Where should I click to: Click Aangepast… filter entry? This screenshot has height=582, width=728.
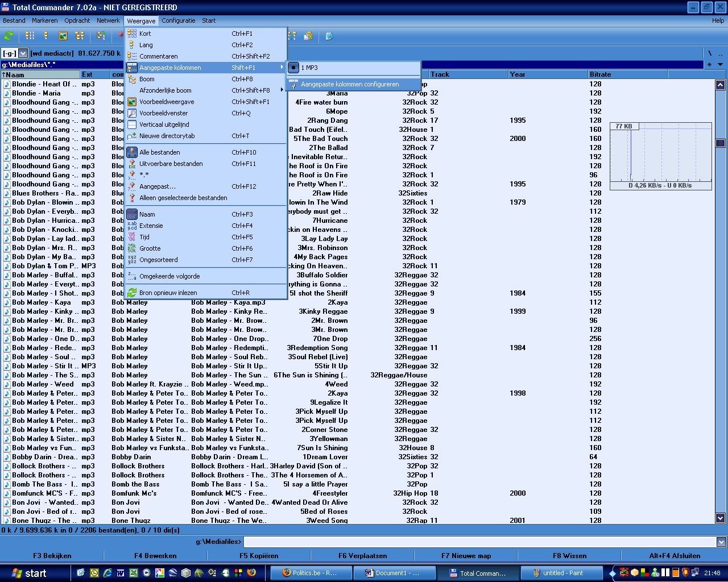(206, 186)
